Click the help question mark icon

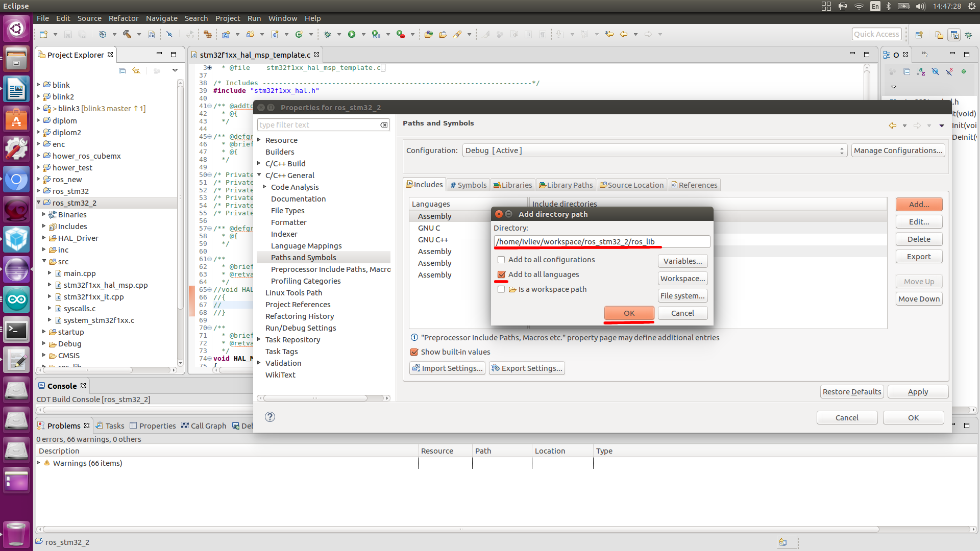coord(270,417)
